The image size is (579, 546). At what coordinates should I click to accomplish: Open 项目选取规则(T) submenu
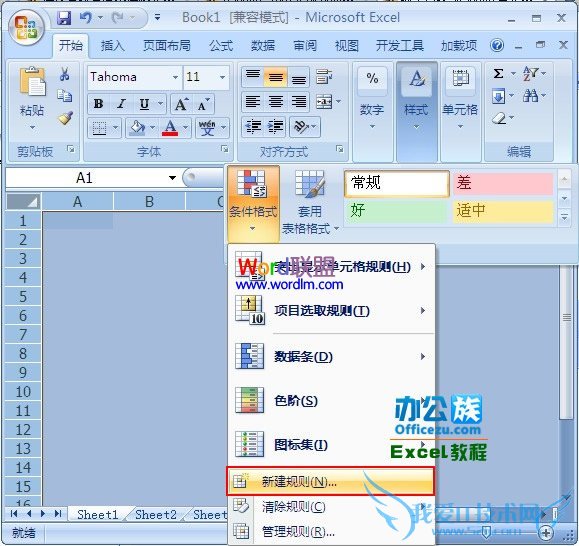[331, 311]
